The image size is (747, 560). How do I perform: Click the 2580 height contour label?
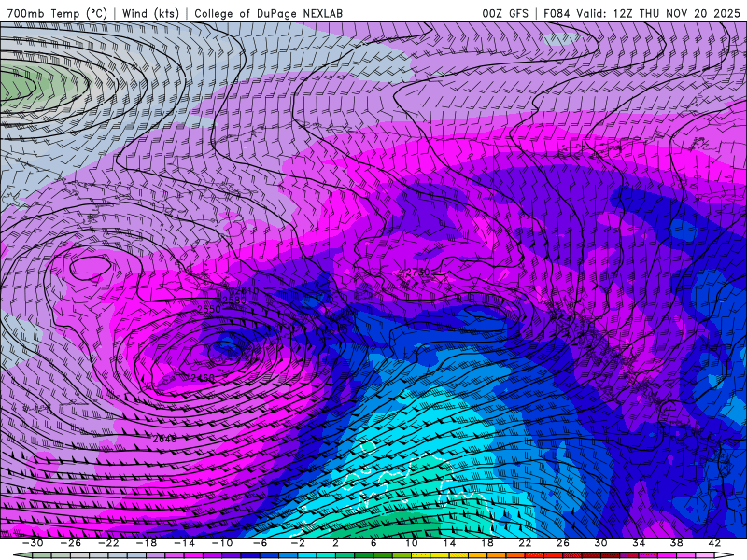pyautogui.click(x=234, y=300)
